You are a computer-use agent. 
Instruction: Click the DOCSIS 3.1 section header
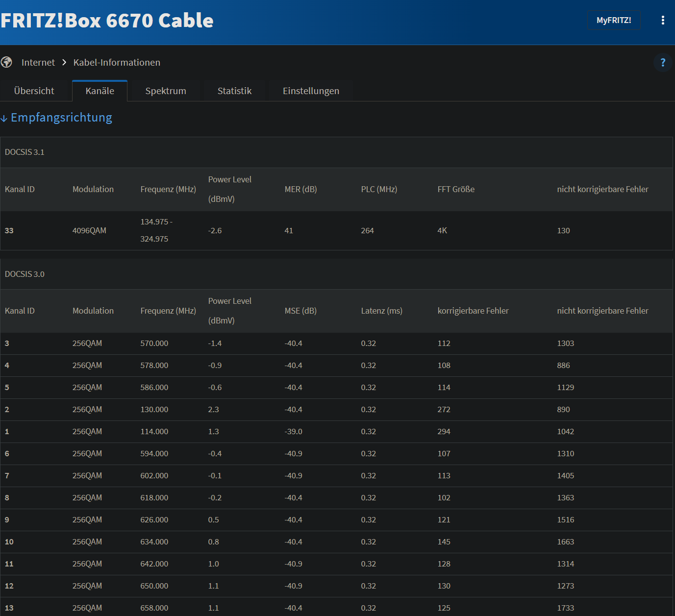[336, 152]
